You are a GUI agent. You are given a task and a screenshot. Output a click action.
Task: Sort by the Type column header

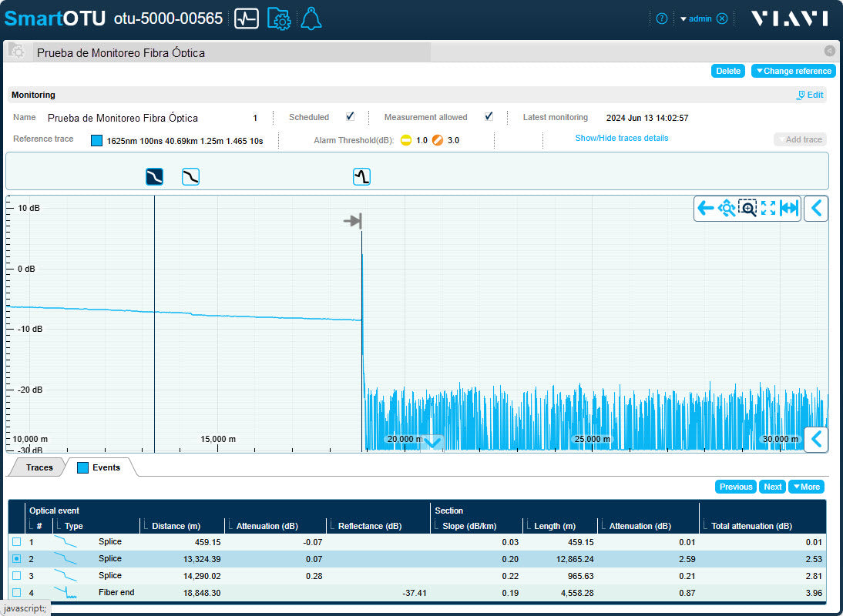pyautogui.click(x=74, y=526)
